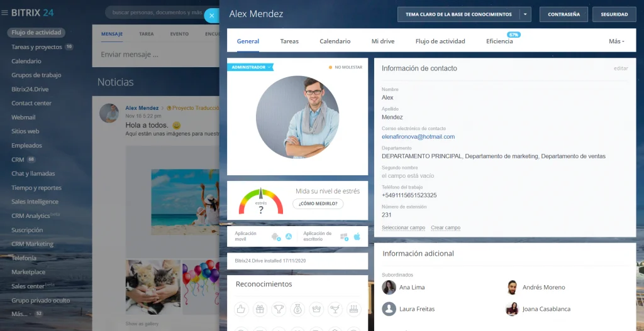Click the App Store mobile app icon
The width and height of the screenshot is (644, 331).
[289, 236]
